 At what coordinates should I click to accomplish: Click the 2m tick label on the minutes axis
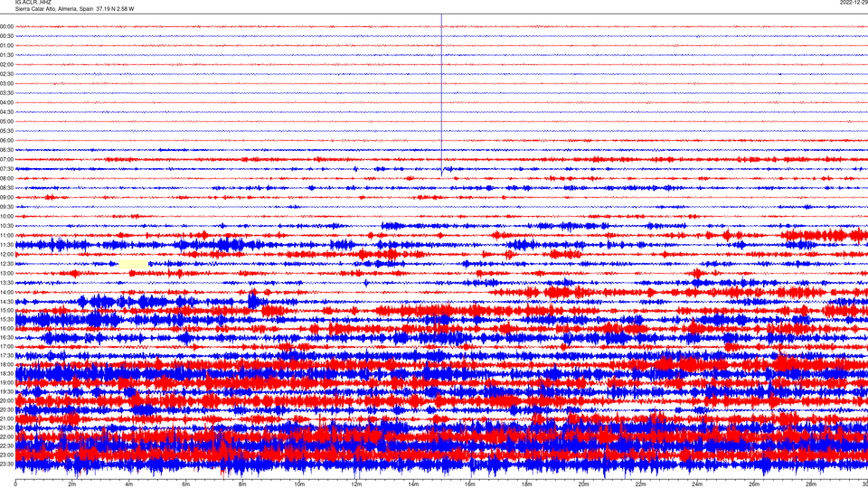coord(72,484)
